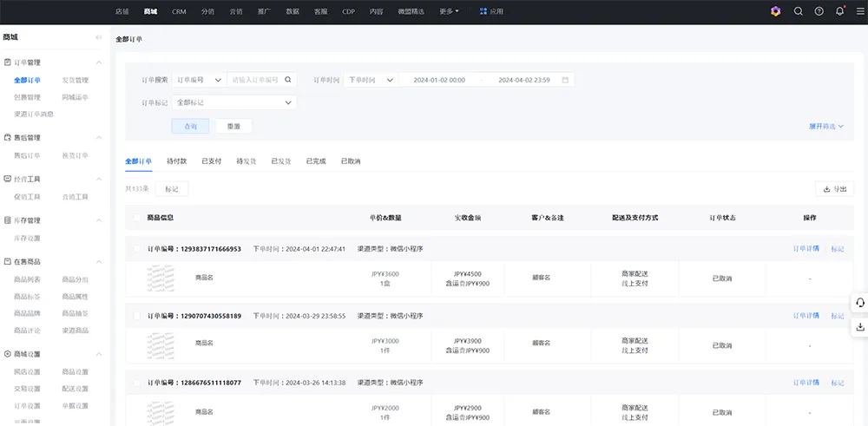Click the search icon in the order number field
868x426 pixels.
[288, 80]
